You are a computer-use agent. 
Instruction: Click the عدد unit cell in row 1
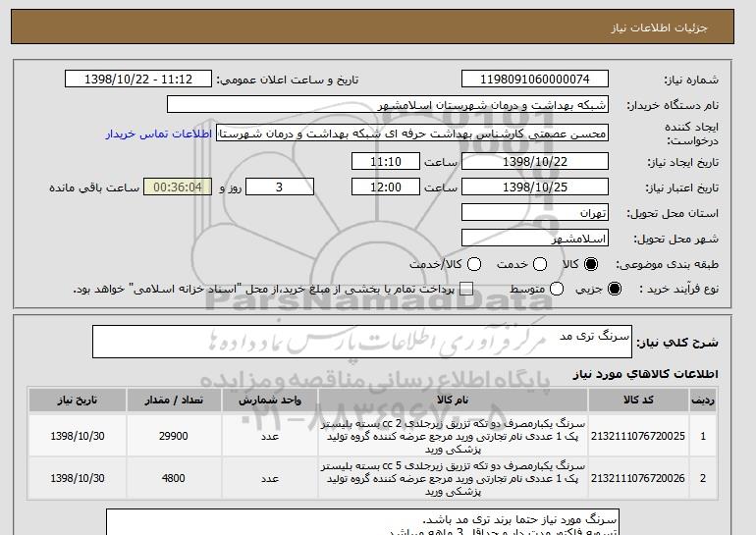270,436
